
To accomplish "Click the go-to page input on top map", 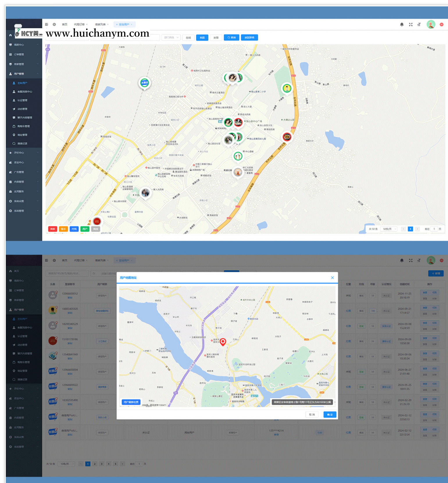I will pos(434,229).
